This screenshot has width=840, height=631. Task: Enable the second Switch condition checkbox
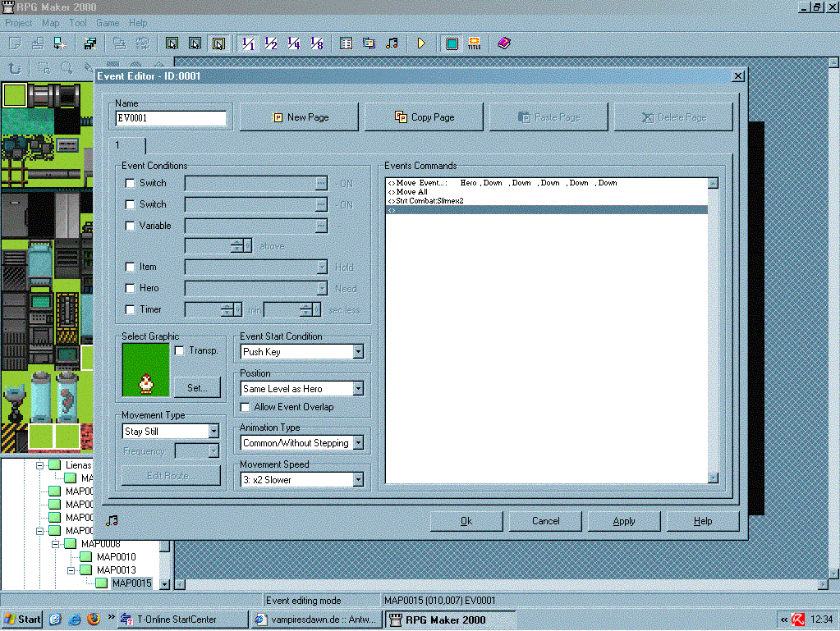[130, 204]
